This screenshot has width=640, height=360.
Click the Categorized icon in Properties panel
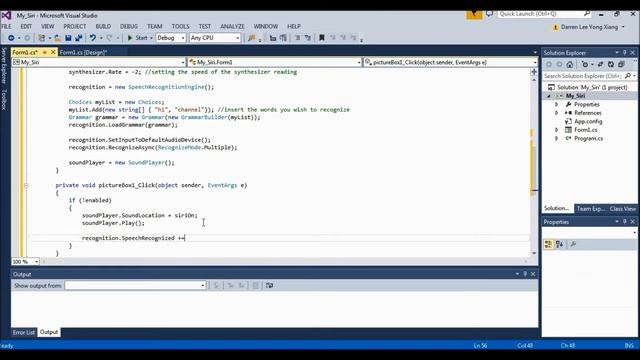pyautogui.click(x=548, y=244)
